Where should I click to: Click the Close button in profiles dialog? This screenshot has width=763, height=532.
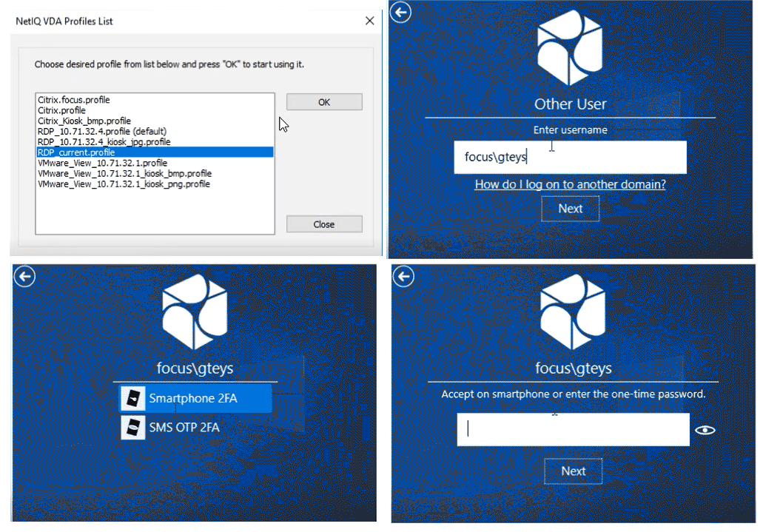(324, 224)
